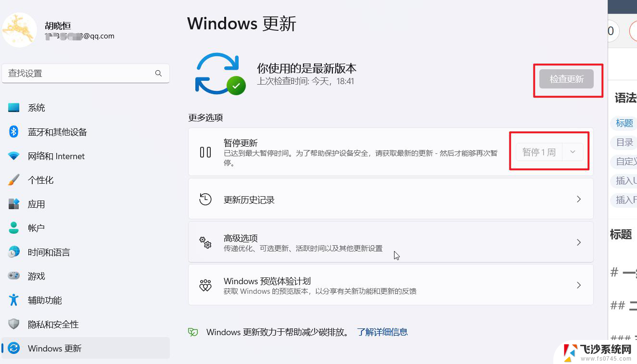Click the 上次检查时间 text
This screenshot has height=364, width=637.
point(306,81)
